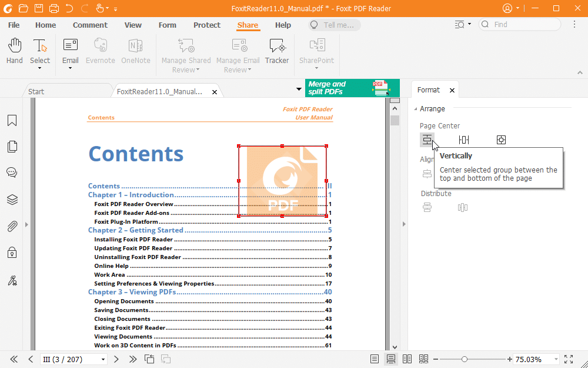This screenshot has height=368, width=588.
Task: Close the Format panel
Action: point(452,89)
